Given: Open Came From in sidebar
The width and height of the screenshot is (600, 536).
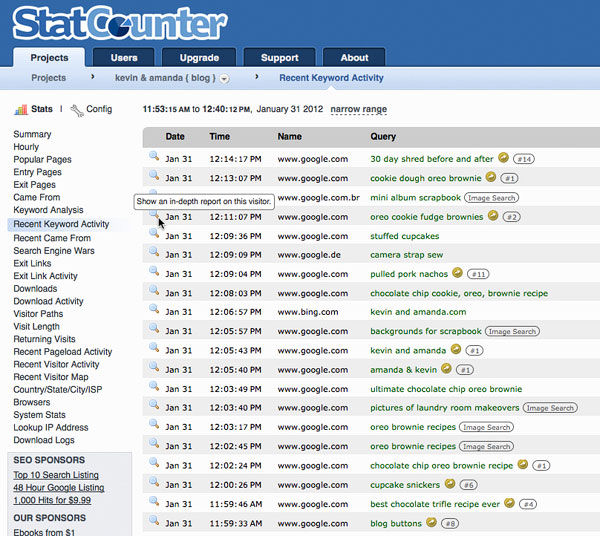Looking at the screenshot, I should (x=37, y=197).
